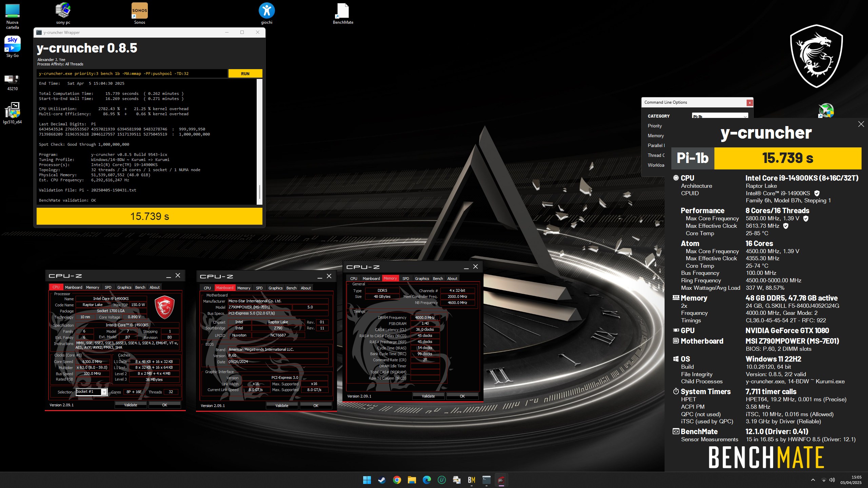The image size is (868, 488).
Task: Click 'NVIDIA GeForce GTX 1080' in BenchMate panel
Action: (x=787, y=331)
